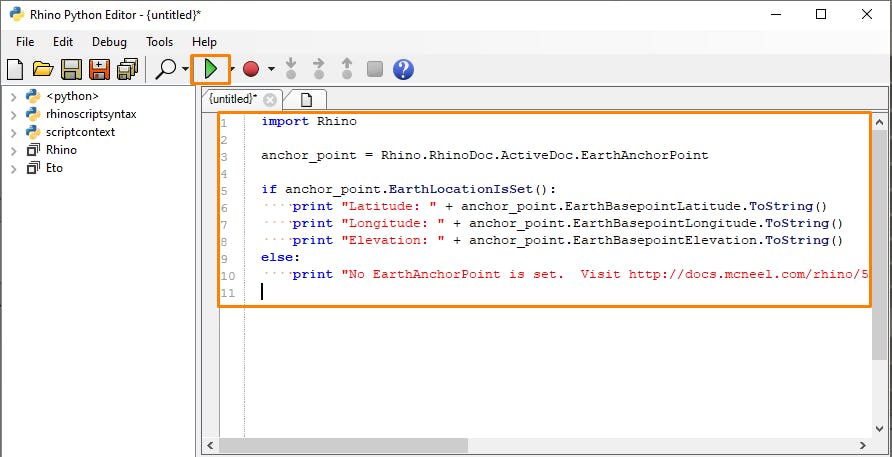Expand the <python> tree node
The width and height of the screenshot is (892, 457).
(x=14, y=97)
